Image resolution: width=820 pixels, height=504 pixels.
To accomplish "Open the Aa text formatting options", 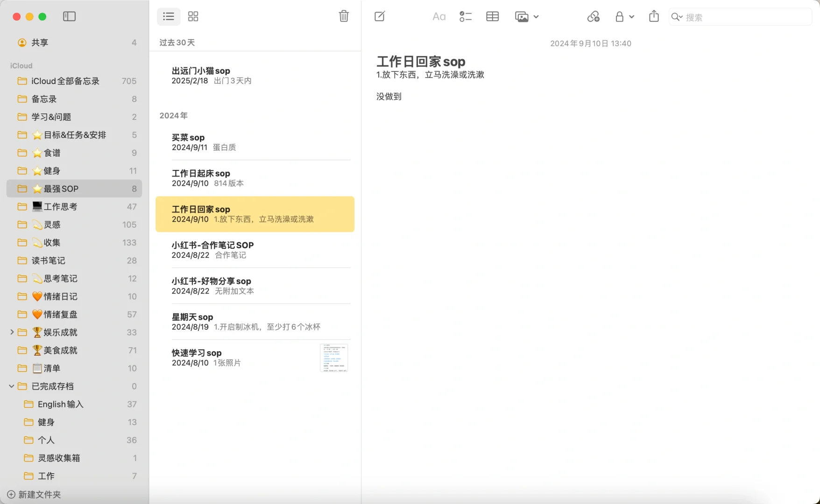I will 438,16.
